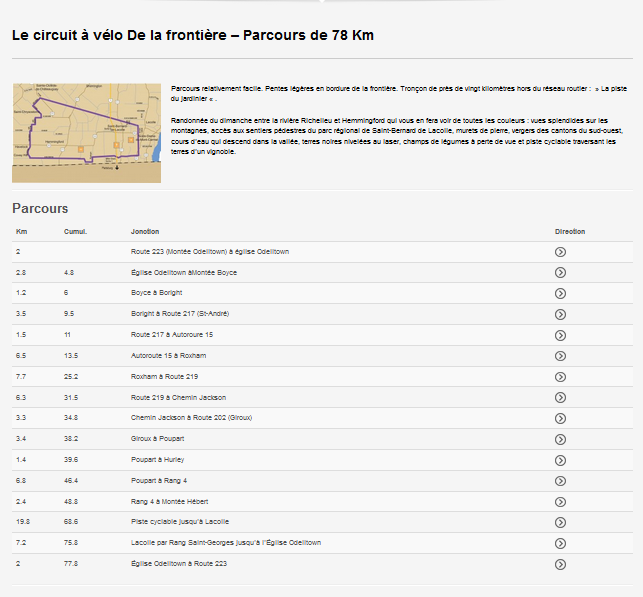Select direction icon for Boright à Route 217
Screen dimensions: 643x597
560,314
